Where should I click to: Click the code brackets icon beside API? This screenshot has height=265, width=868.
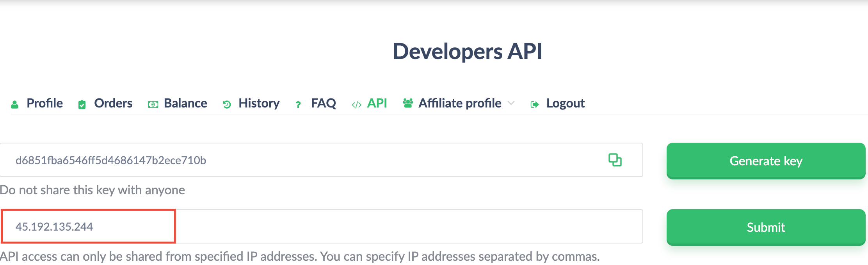click(356, 105)
